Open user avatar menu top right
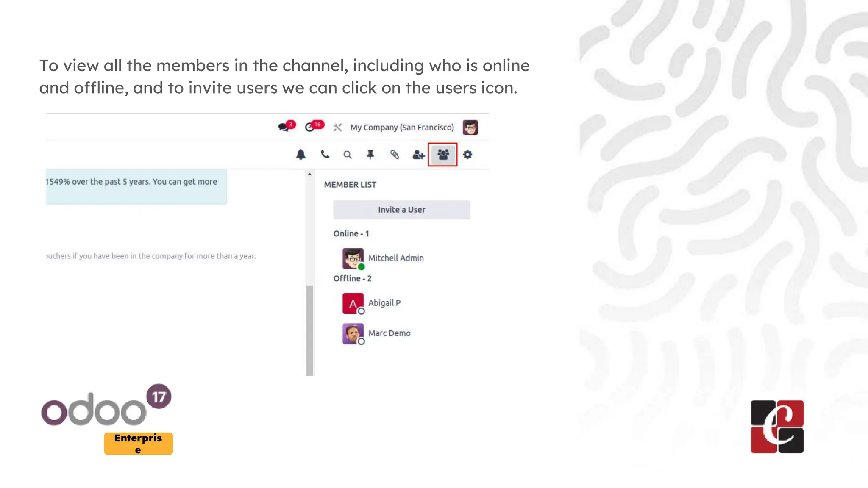This screenshot has height=488, width=868. (470, 128)
